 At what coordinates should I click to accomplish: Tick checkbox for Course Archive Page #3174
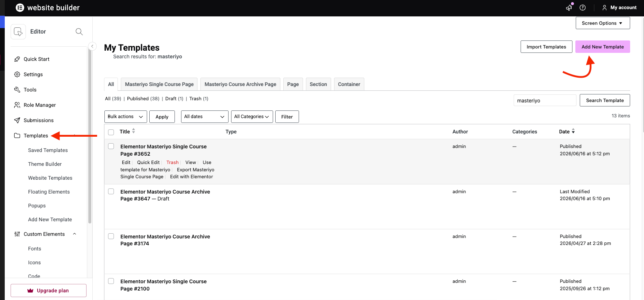tap(111, 236)
